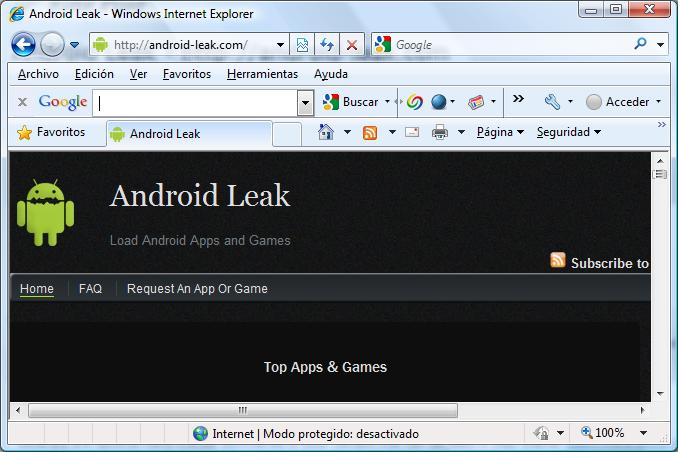The width and height of the screenshot is (678, 452).
Task: Open the feeds dropdown arrow
Action: coord(392,132)
